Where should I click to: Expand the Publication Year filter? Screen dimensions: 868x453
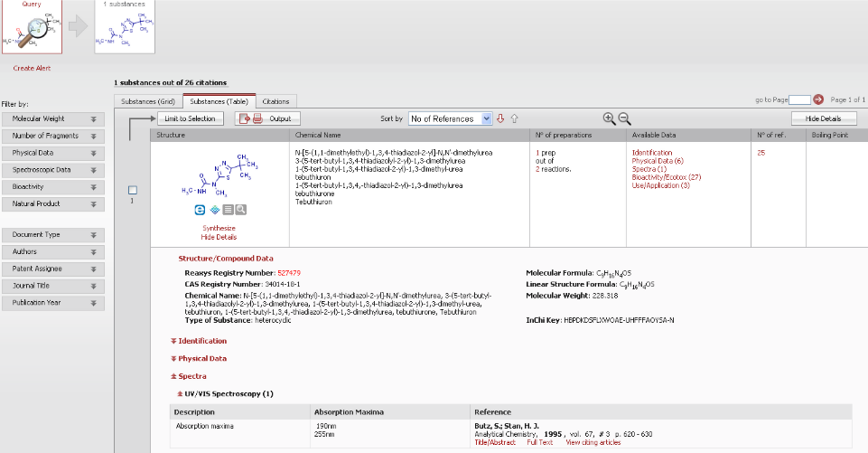click(53, 303)
